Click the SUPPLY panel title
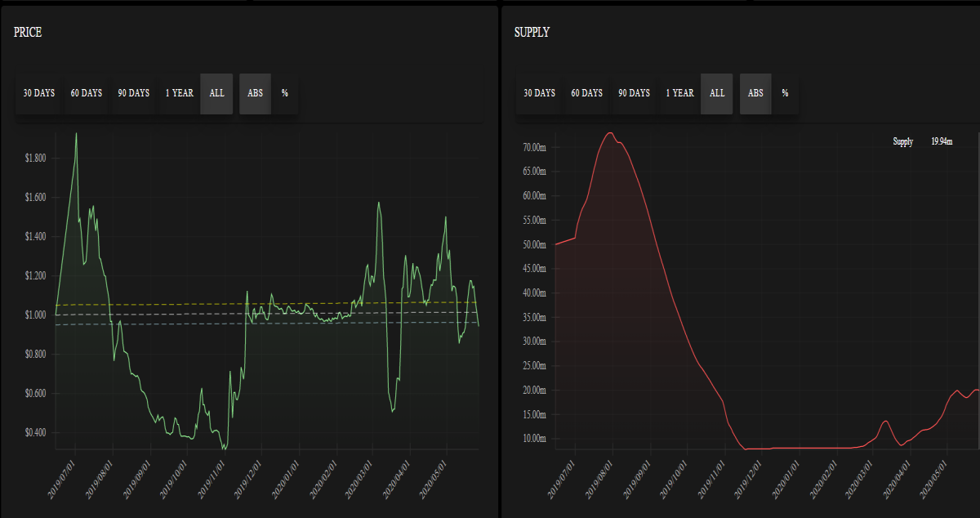980x518 pixels. point(532,33)
